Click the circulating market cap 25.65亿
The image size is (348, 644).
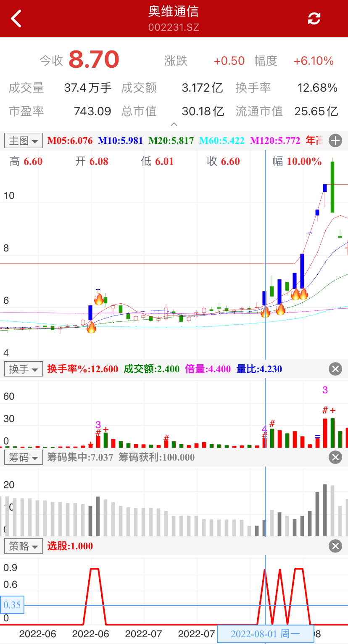pos(316,111)
